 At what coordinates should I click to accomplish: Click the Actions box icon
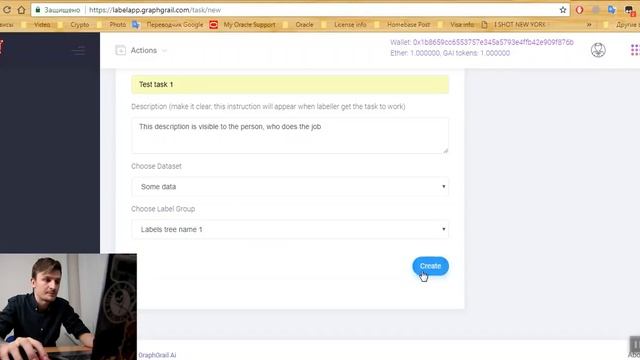point(120,50)
